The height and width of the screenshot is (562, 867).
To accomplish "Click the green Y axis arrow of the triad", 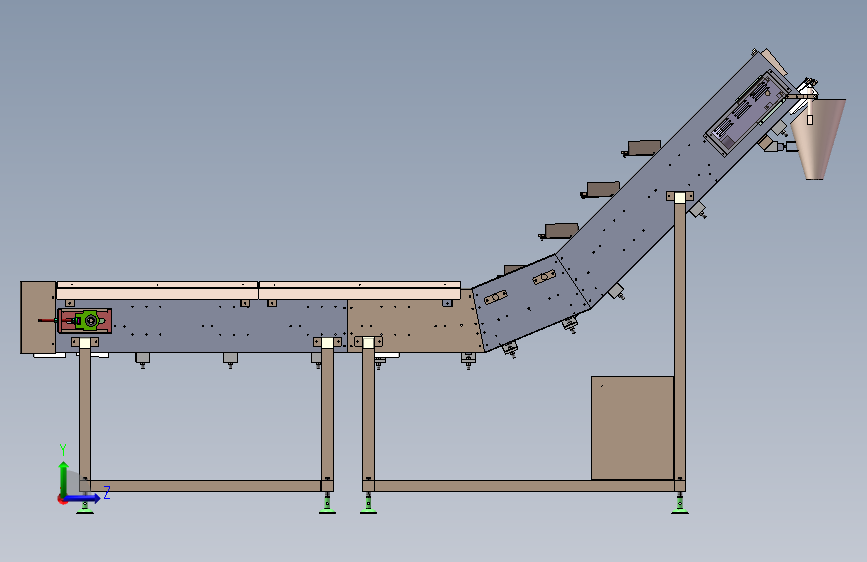I will pos(64,478).
